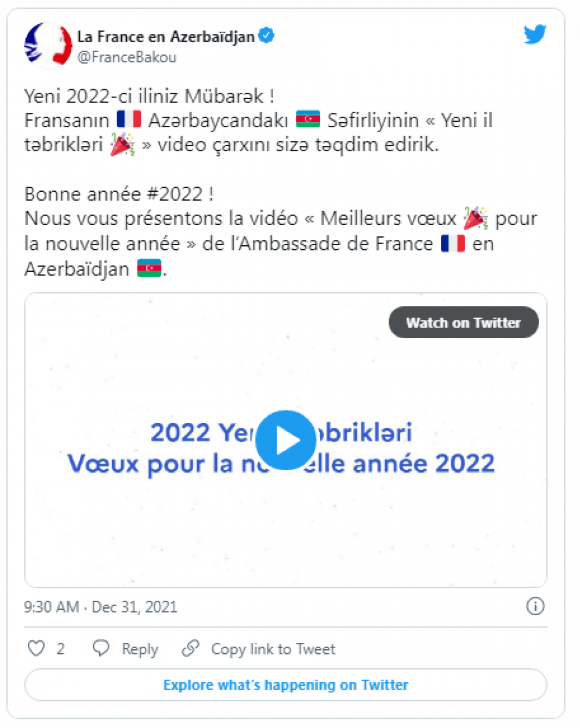This screenshot has height=728, width=580.
Task: Click the like count number 2
Action: click(x=60, y=649)
